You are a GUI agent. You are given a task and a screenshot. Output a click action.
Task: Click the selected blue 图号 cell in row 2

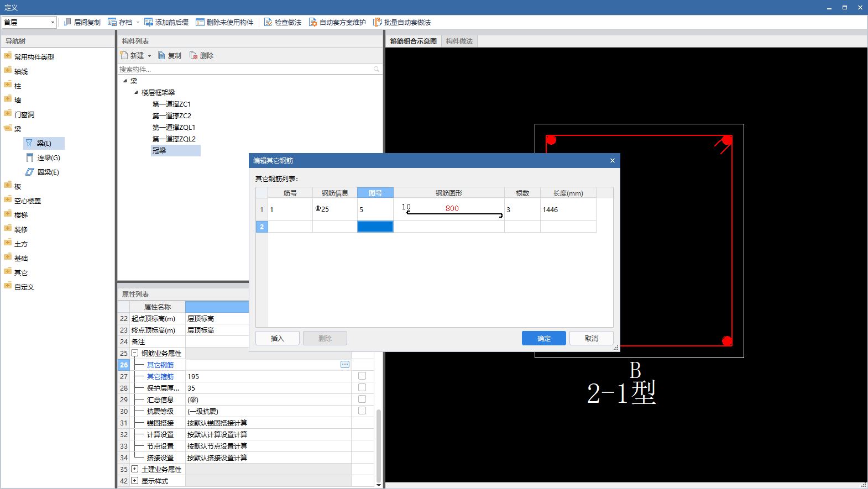coord(375,227)
